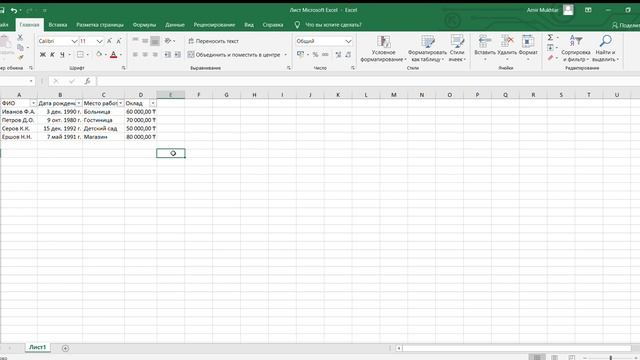Switch to the 'Данные' ribbon tab
The image size is (640, 360).
(175, 25)
